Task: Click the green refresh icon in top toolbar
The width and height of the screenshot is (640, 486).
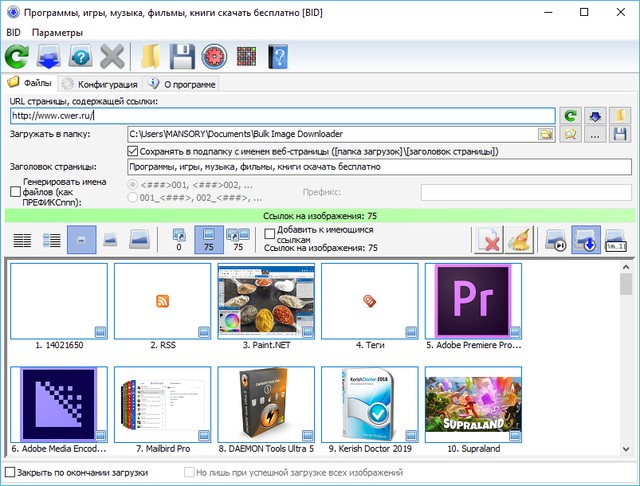Action: click(17, 57)
